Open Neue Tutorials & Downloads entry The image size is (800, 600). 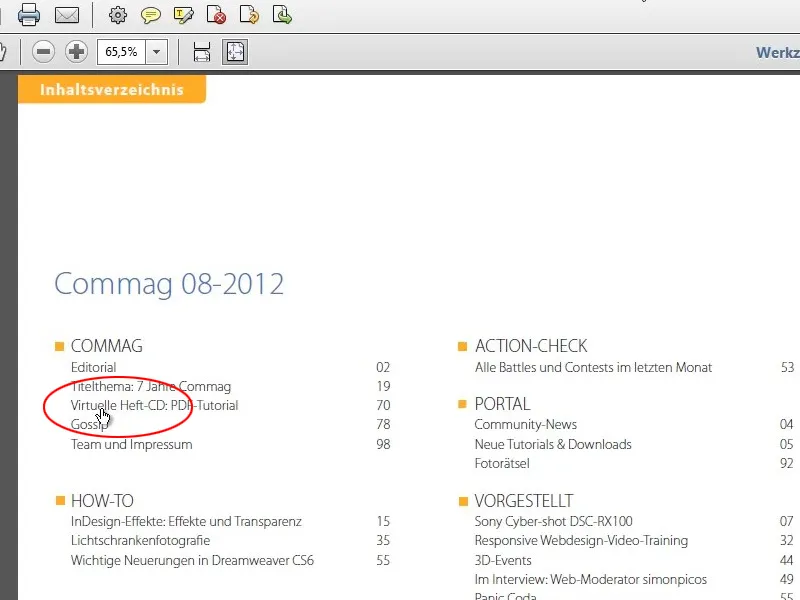tap(553, 444)
